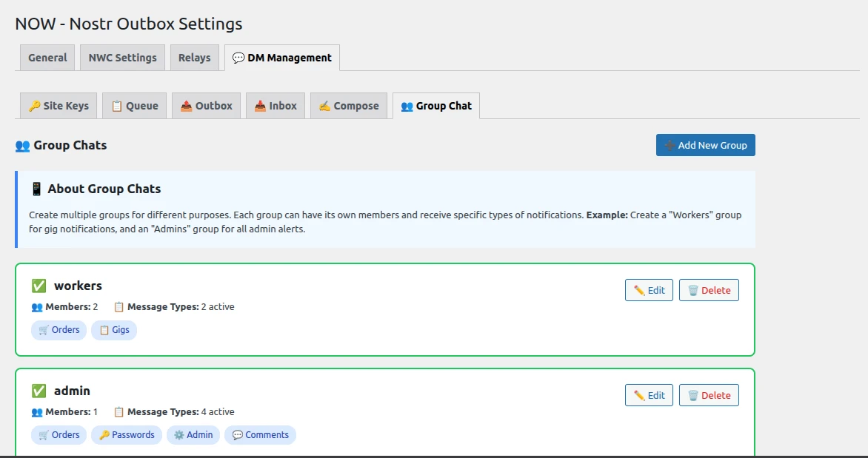Screen dimensions: 868x458
Task: Edit the admin group
Action: tap(649, 395)
